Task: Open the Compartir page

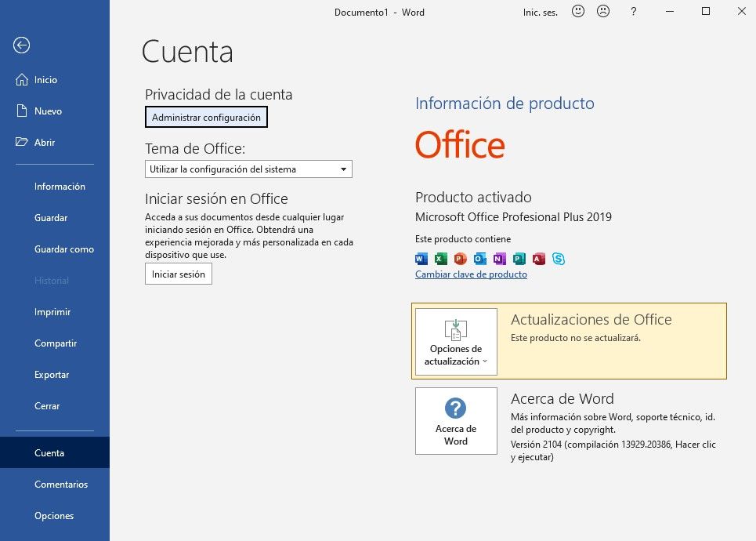Action: [56, 343]
